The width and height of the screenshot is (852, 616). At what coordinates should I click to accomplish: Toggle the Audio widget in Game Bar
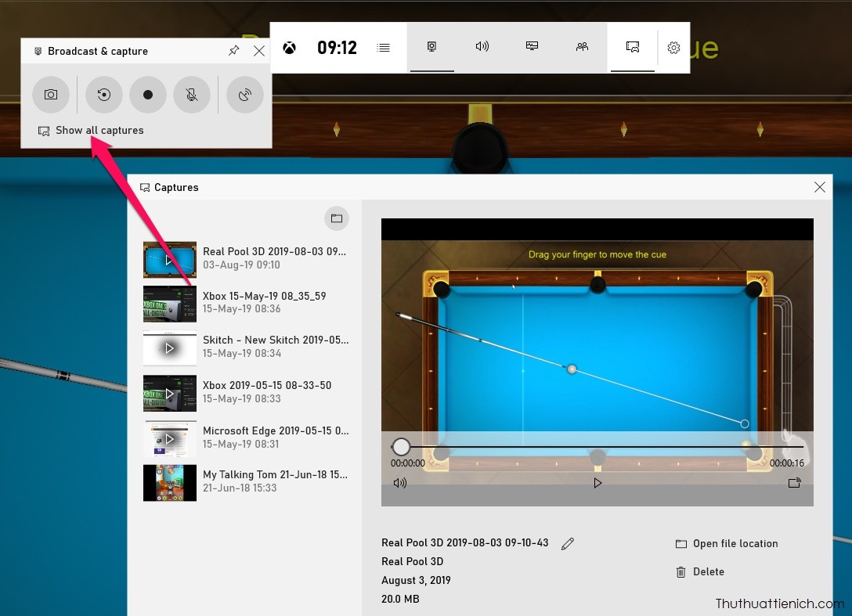click(x=482, y=47)
